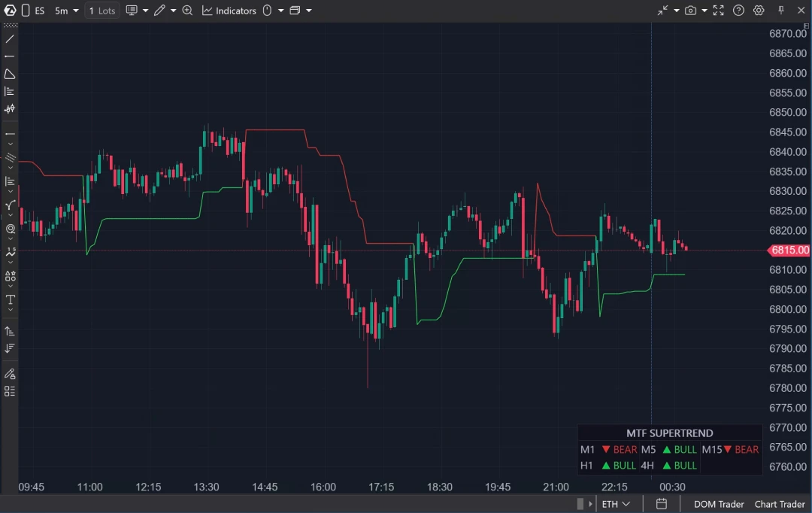Select the candlestick bar pattern tool

(9, 109)
